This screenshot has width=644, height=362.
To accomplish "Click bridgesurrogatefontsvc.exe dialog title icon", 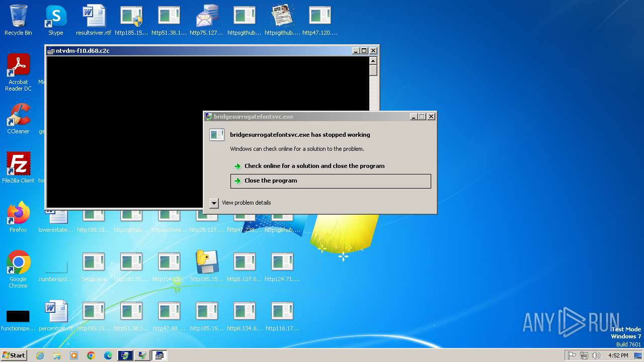I will pyautogui.click(x=209, y=117).
